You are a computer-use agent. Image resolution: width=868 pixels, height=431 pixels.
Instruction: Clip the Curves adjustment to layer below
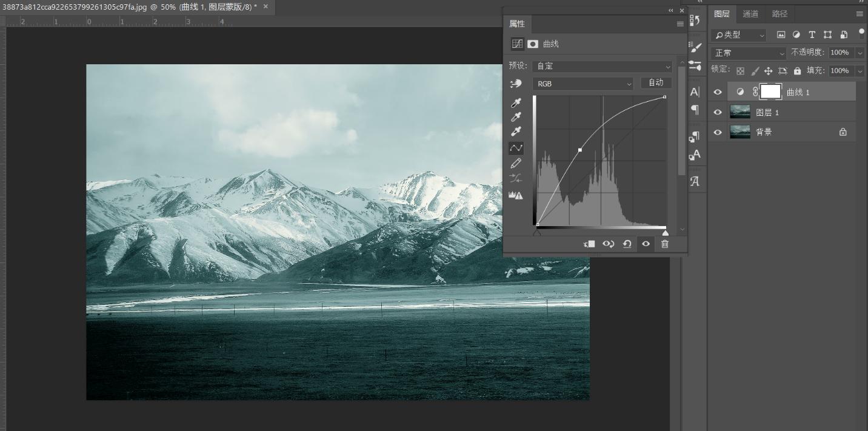click(587, 244)
